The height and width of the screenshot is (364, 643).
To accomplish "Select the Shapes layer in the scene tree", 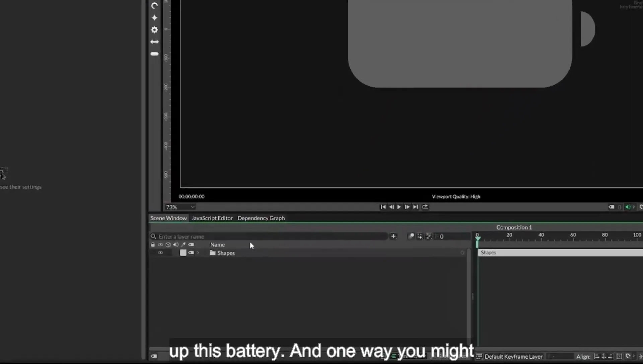I will (226, 253).
